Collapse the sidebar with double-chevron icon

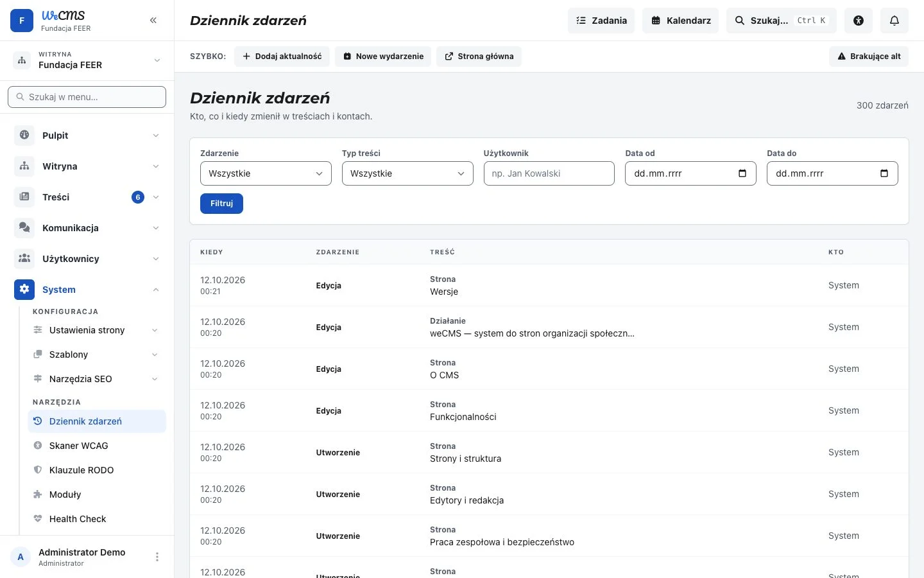point(153,21)
